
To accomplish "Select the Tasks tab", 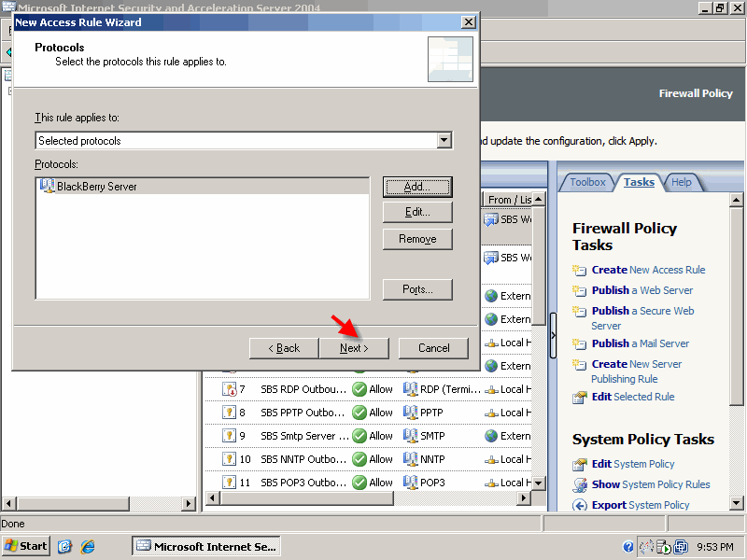I will pyautogui.click(x=639, y=182).
